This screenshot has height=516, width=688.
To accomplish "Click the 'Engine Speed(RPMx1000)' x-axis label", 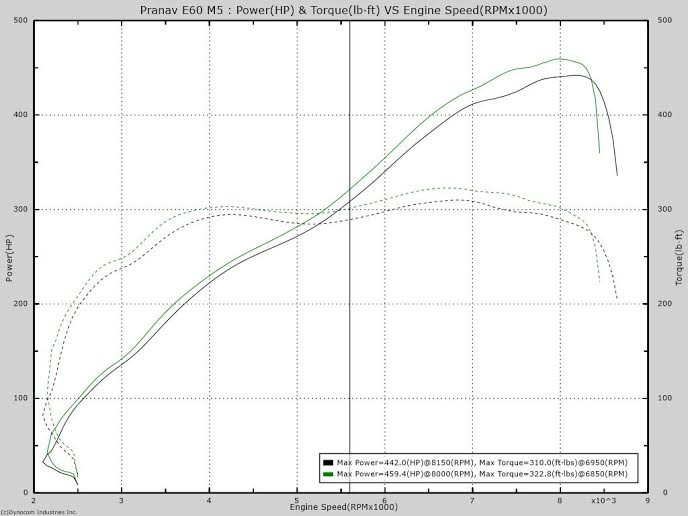I will (x=344, y=507).
